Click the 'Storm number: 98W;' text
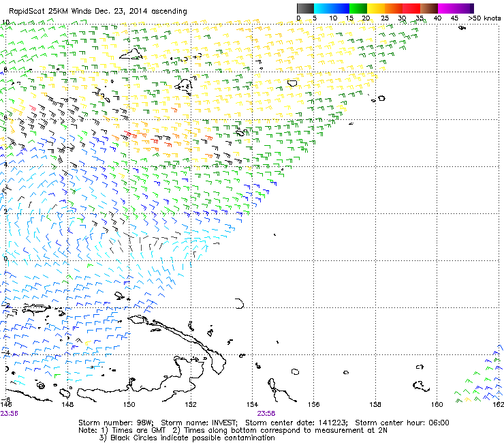 click(x=117, y=423)
